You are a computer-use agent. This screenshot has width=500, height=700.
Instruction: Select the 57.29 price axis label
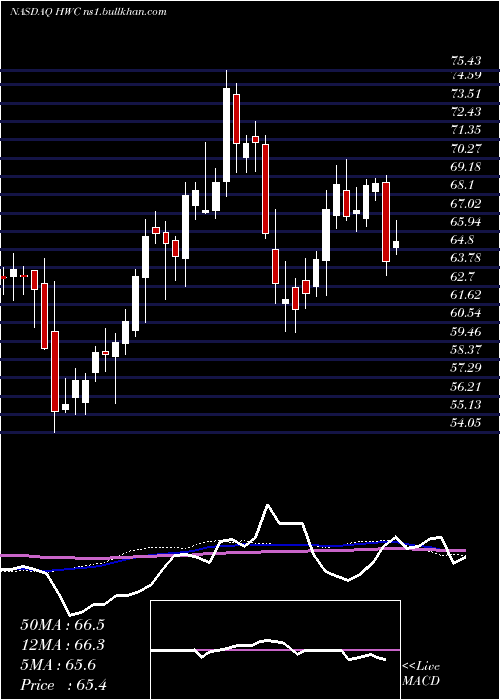[464, 367]
